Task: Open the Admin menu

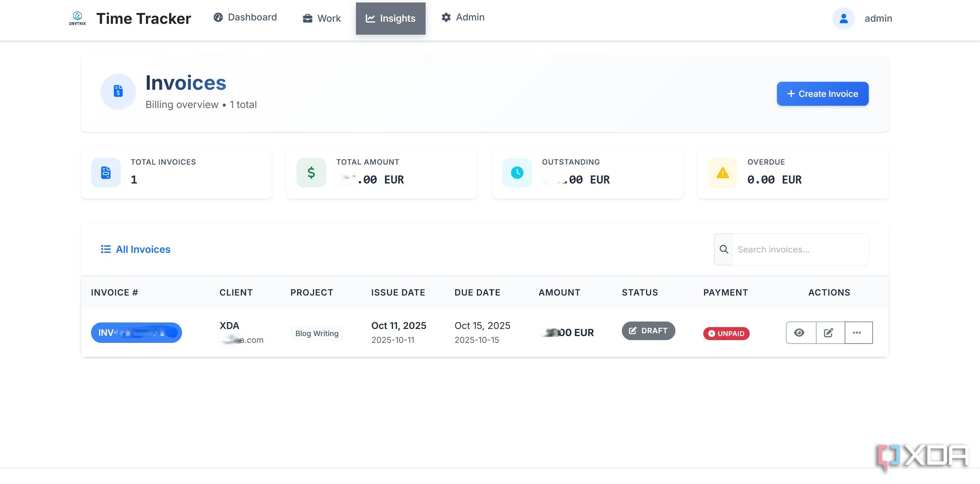Action: click(x=463, y=18)
